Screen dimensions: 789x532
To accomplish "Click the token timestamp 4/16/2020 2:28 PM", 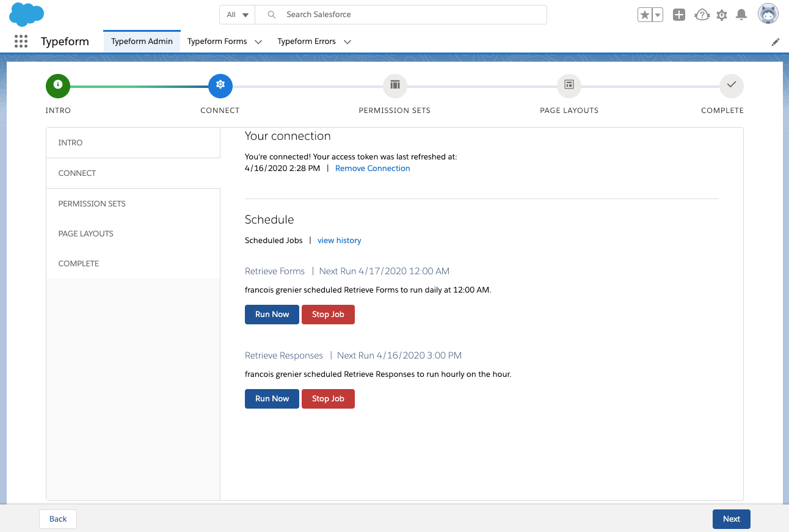I will 282,168.
